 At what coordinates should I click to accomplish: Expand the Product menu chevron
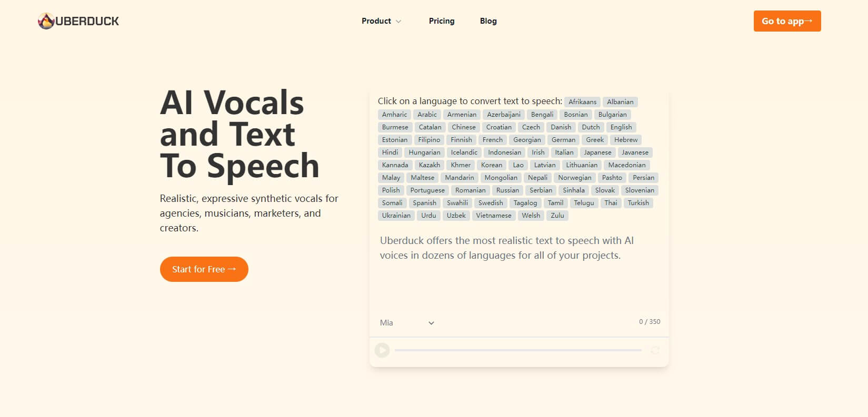(x=398, y=22)
